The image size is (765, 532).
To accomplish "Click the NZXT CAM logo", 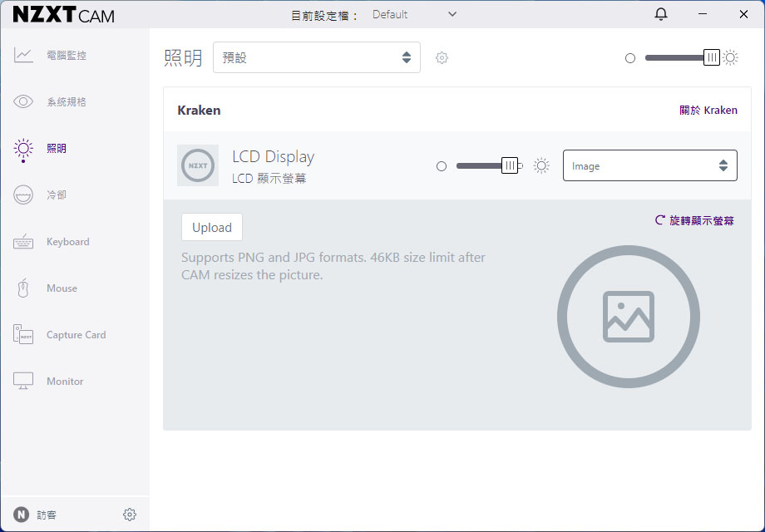I will tap(64, 15).
